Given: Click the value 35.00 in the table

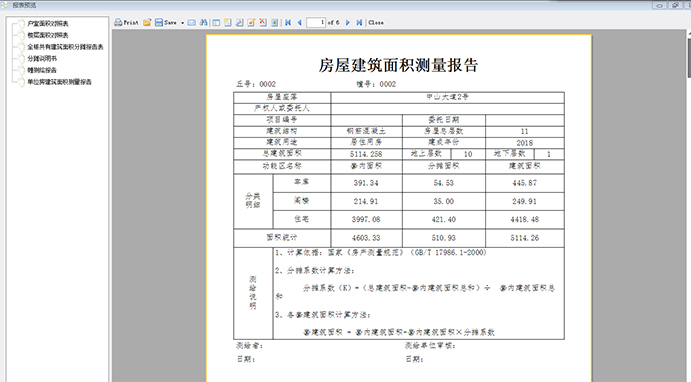Looking at the screenshot, I should (x=443, y=201).
